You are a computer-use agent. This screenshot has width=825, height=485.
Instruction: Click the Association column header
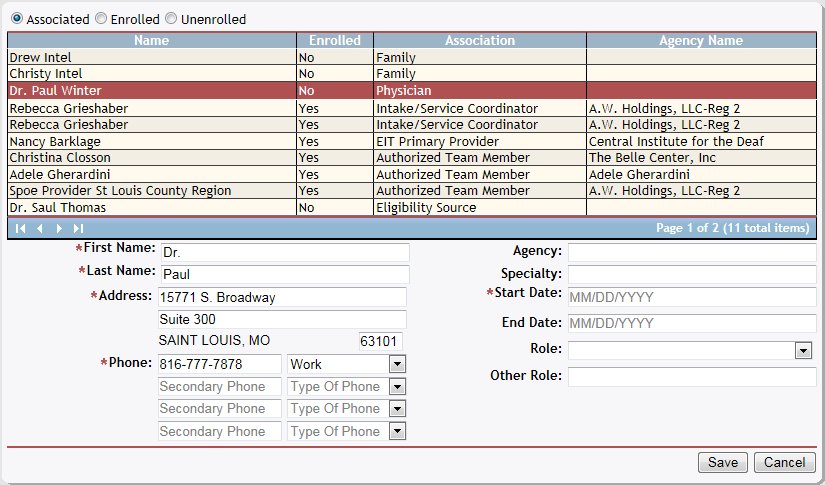(x=479, y=41)
